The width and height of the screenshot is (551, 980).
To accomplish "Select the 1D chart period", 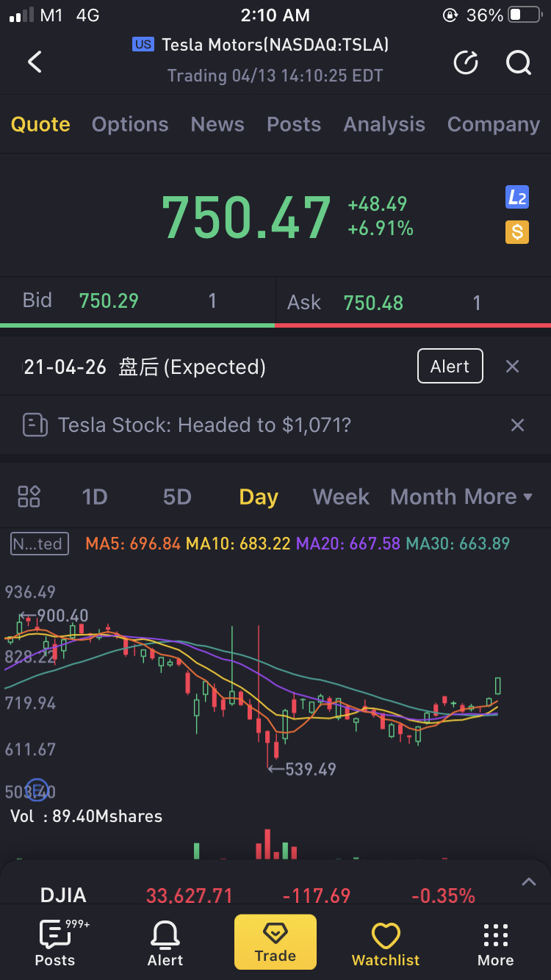I will [x=95, y=497].
